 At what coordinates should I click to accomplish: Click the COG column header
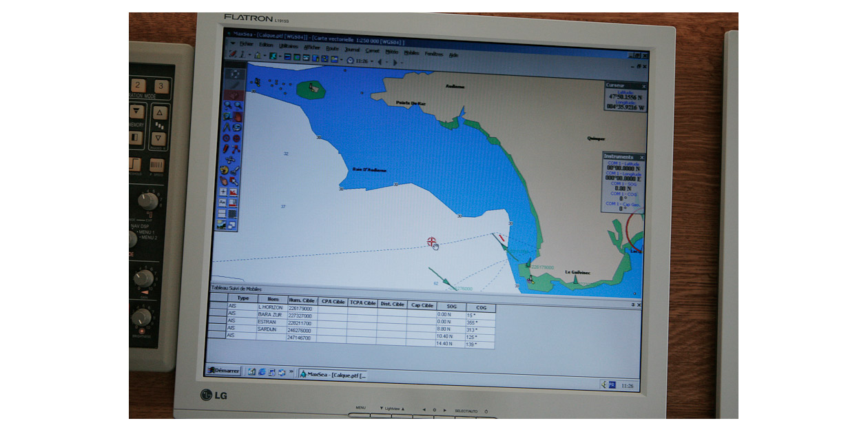coord(481,307)
